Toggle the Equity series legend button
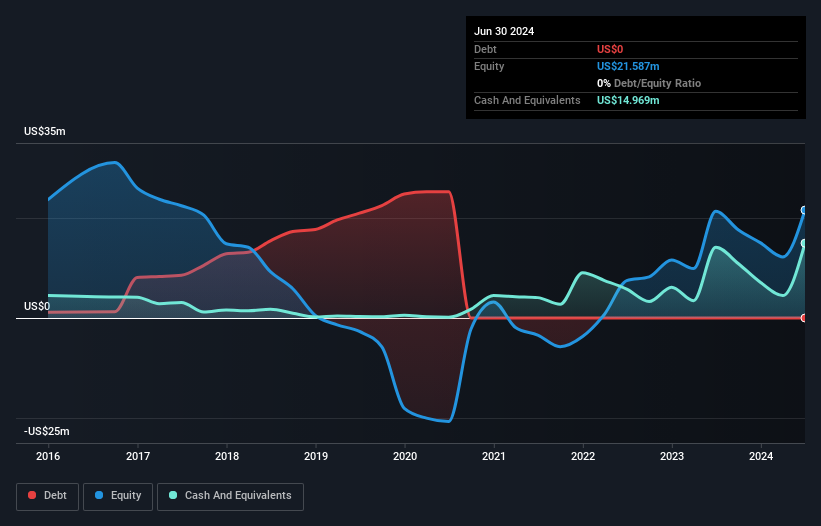821x526 pixels. [118, 496]
